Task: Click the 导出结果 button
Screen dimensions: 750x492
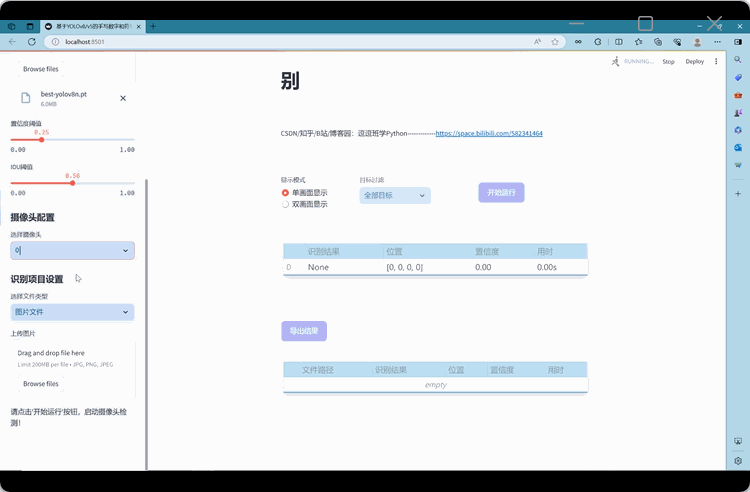Action: tap(304, 331)
